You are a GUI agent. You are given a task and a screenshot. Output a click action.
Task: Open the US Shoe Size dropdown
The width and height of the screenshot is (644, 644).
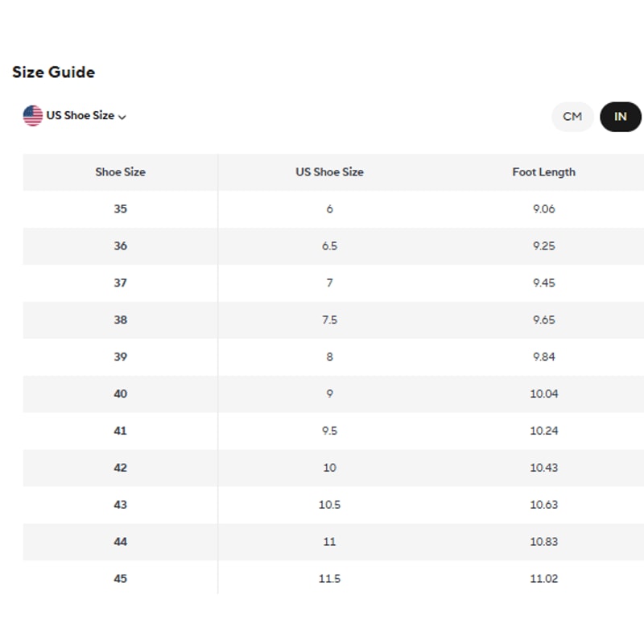(x=80, y=116)
